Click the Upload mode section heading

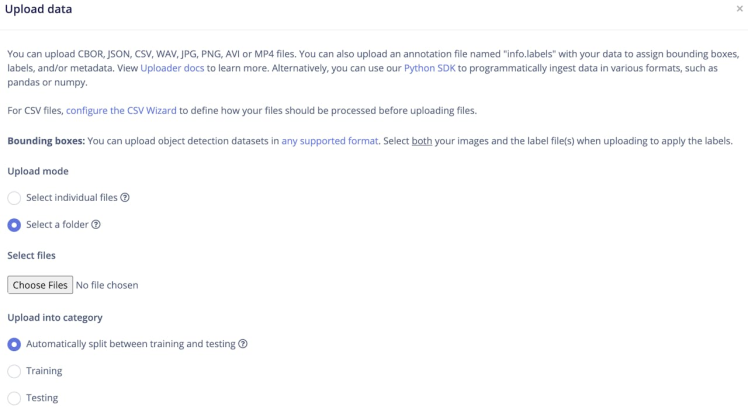coord(37,171)
